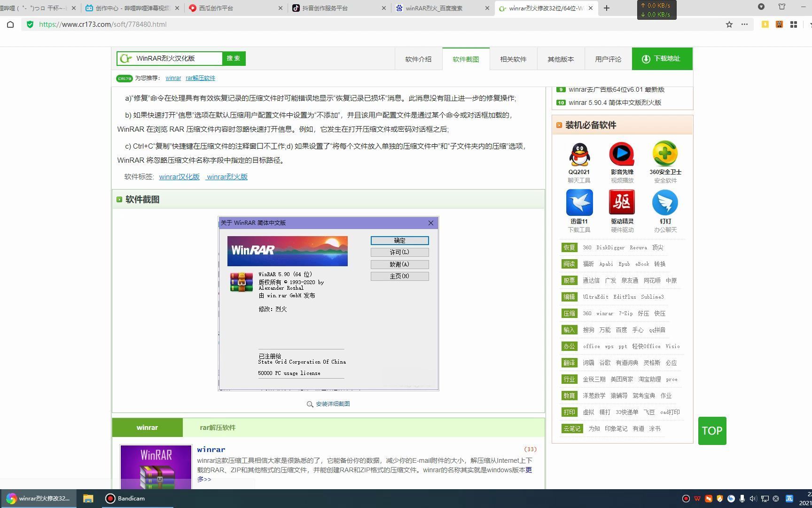812x508 pixels.
Task: Open the extensions grid icon
Action: (794, 24)
